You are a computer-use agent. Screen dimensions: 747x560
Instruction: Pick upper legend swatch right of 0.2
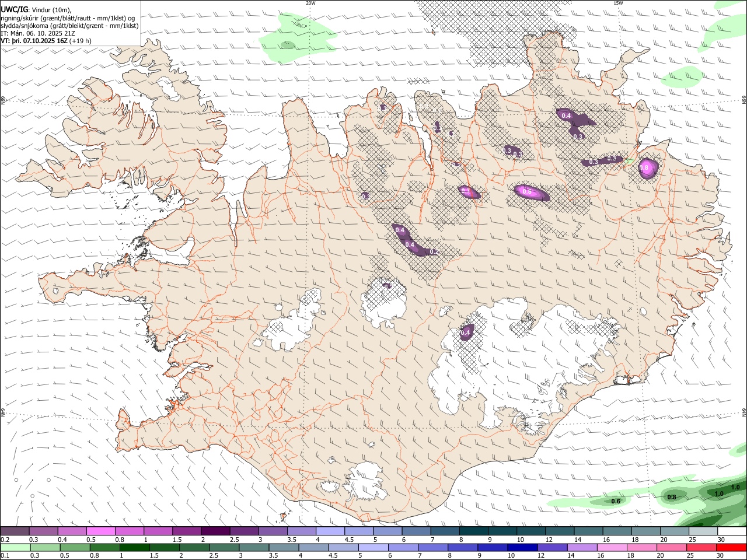(x=15, y=531)
